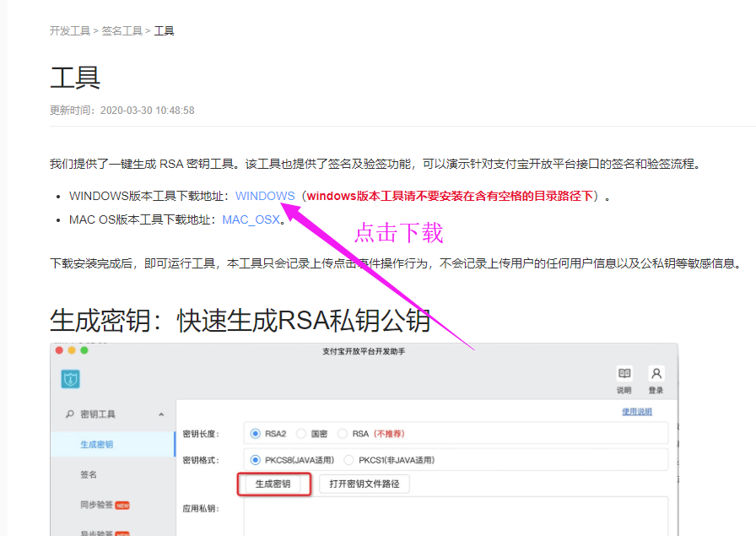Open the 同步验签 sidebar item
This screenshot has height=536, width=756.
tap(97, 505)
